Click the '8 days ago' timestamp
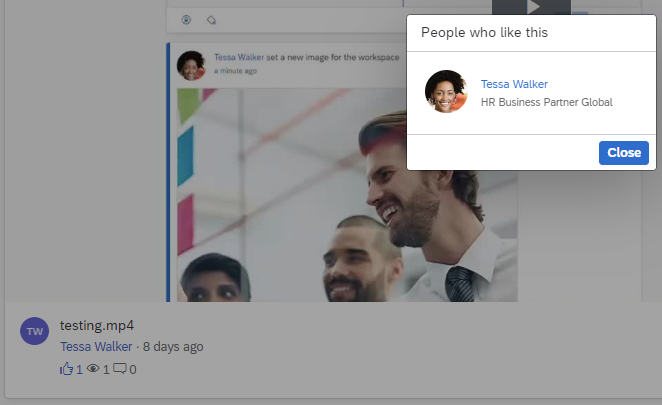 point(173,347)
